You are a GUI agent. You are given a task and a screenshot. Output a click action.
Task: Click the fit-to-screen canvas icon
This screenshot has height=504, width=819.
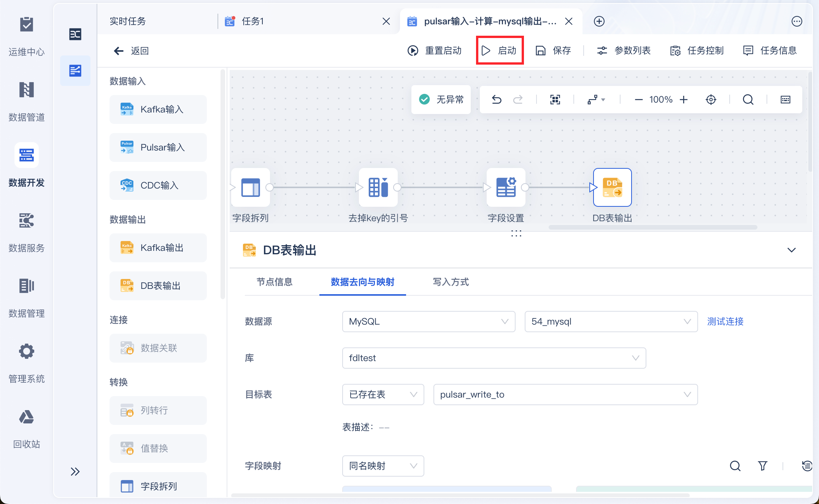tap(555, 100)
